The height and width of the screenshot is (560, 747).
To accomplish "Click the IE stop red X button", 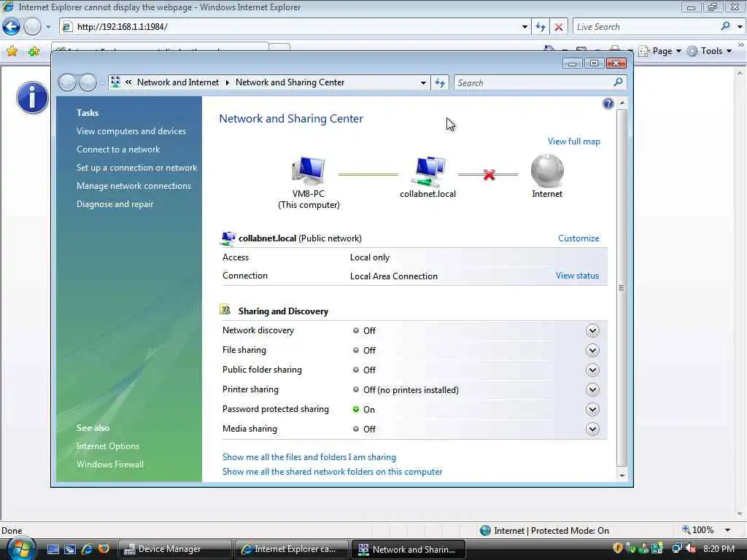I will 558,27.
